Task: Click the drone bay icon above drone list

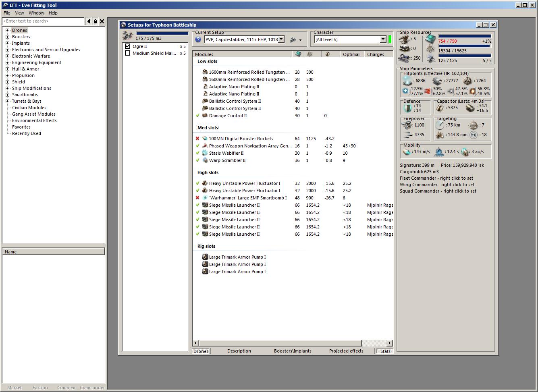Action: coord(128,35)
